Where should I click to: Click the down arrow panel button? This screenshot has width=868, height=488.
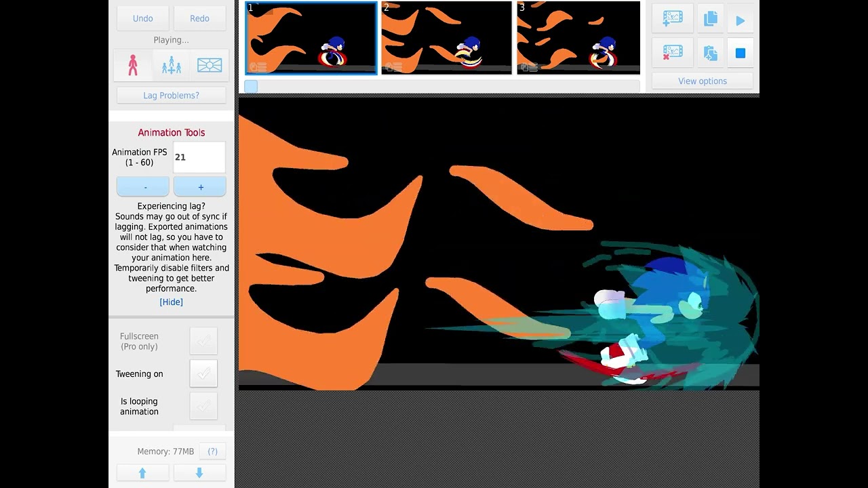(x=199, y=473)
